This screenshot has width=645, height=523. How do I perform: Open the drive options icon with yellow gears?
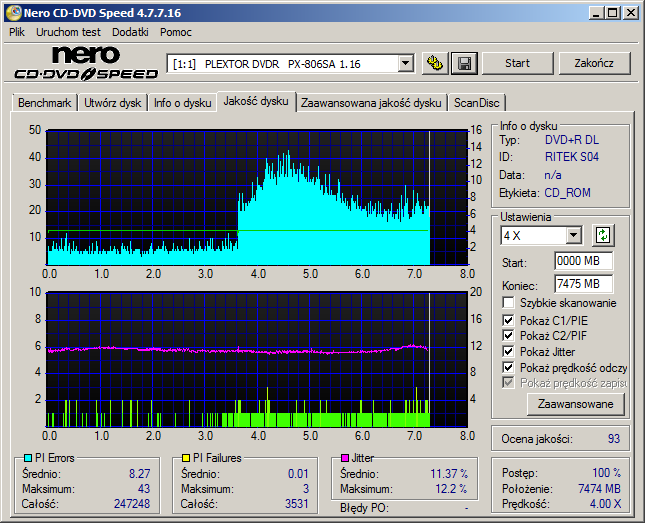[x=435, y=63]
